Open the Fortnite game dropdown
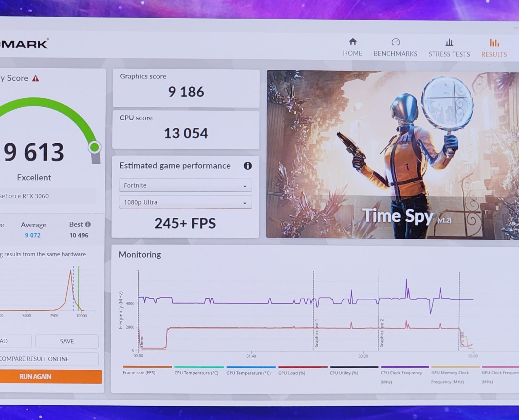519x420 pixels. (x=185, y=185)
